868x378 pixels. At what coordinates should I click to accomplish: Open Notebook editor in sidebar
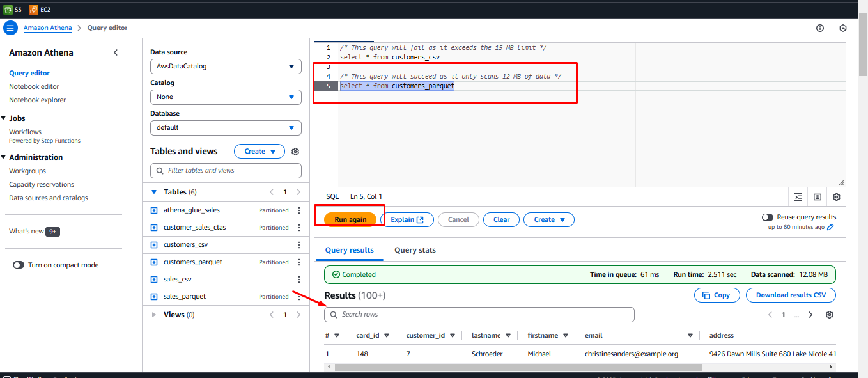34,86
